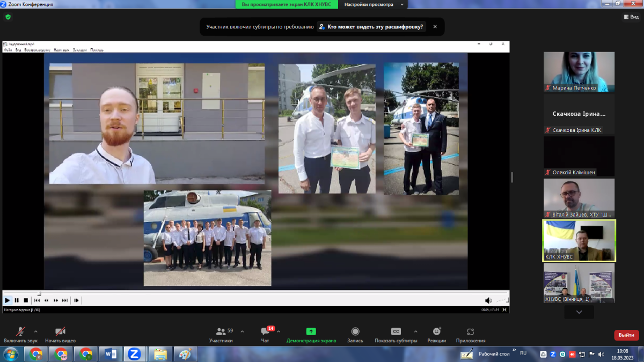Click the Запись record icon
This screenshot has width=644, height=362.
tap(355, 335)
